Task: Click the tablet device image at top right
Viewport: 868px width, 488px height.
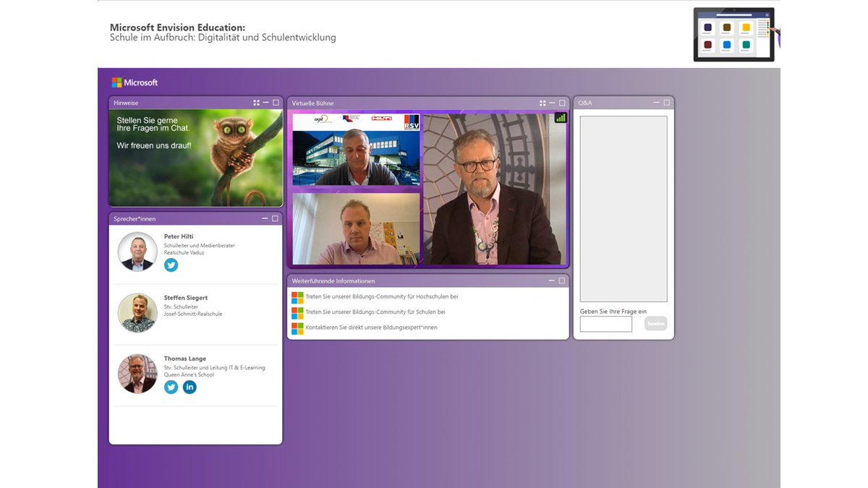Action: click(734, 34)
